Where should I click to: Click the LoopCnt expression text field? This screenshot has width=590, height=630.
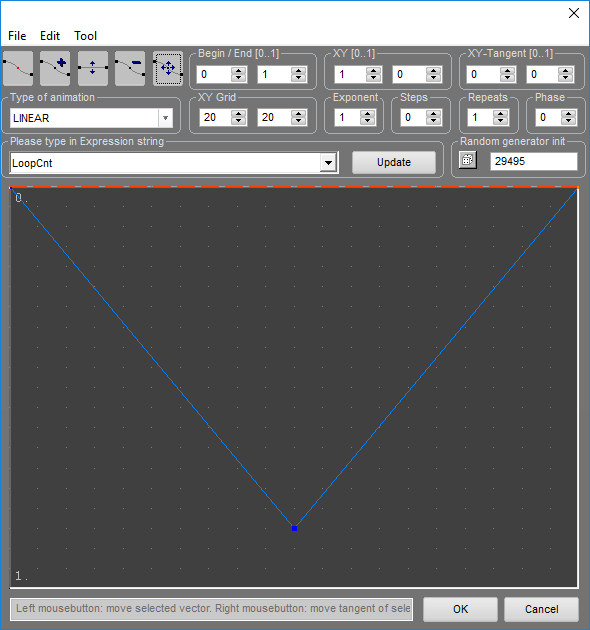pyautogui.click(x=165, y=163)
